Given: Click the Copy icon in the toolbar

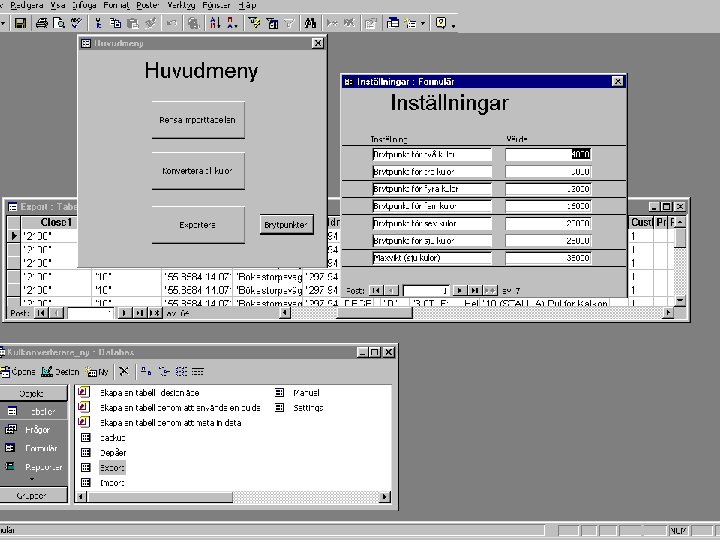Looking at the screenshot, I should point(115,23).
